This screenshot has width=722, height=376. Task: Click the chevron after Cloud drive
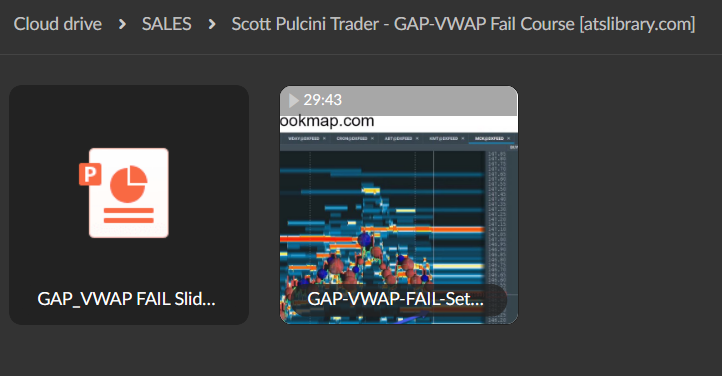point(122,24)
